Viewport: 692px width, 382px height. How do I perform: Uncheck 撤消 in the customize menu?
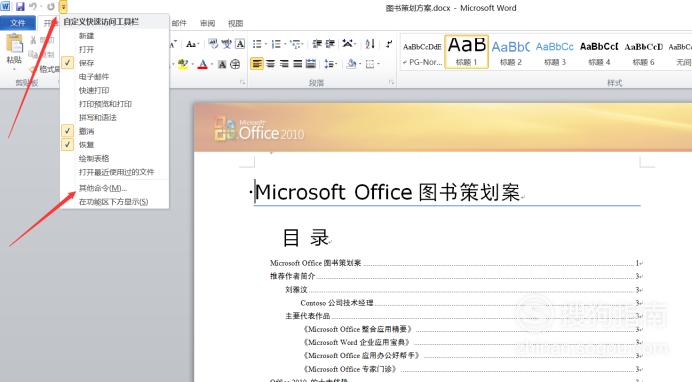(x=114, y=131)
